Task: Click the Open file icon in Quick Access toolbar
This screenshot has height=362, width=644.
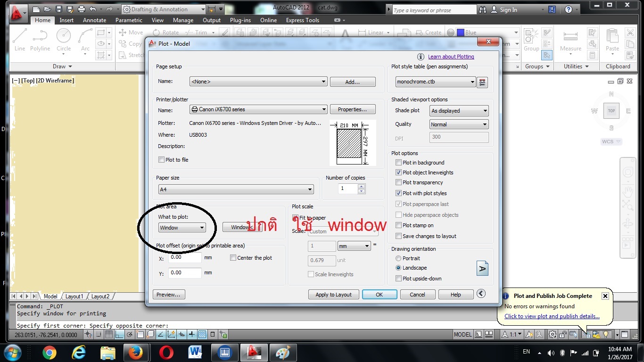Action: click(48, 9)
